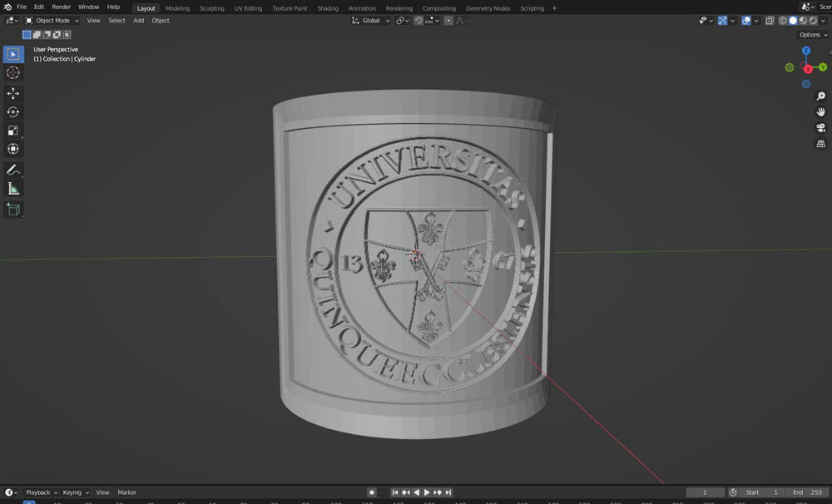Screen dimensions: 832x504
Task: Open Global transform orientation dropdown
Action: coord(371,21)
